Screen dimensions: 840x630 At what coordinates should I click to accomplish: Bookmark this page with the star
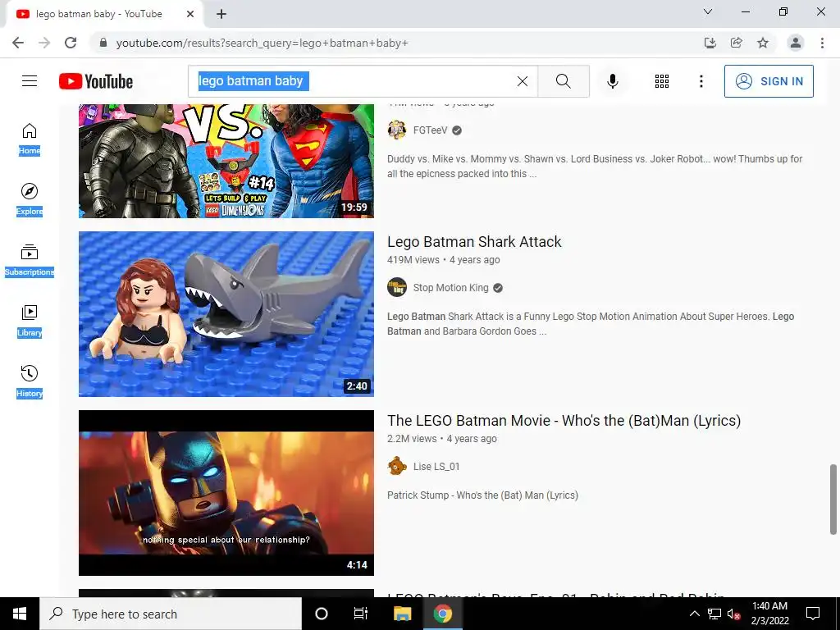click(762, 43)
